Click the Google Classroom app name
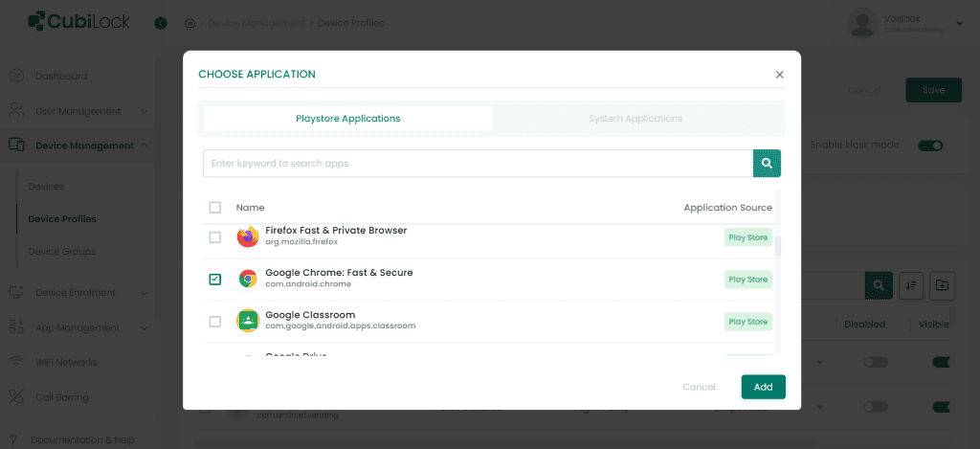 [310, 315]
